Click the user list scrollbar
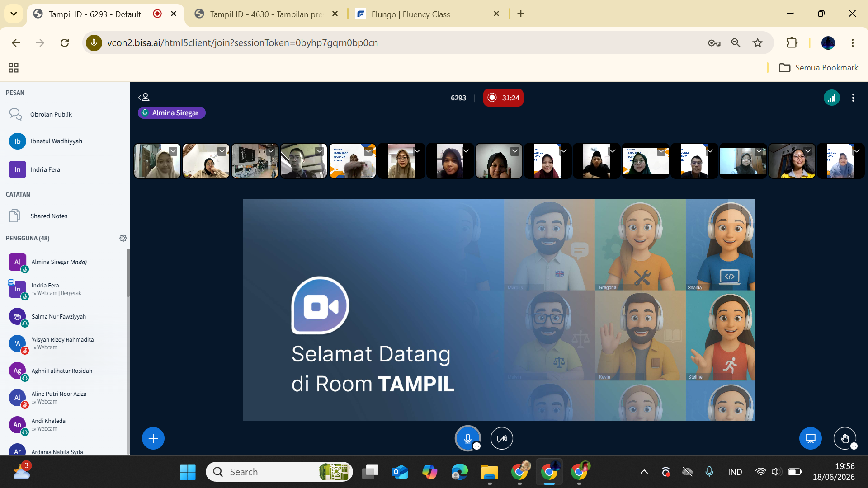This screenshot has width=868, height=488. click(128, 273)
